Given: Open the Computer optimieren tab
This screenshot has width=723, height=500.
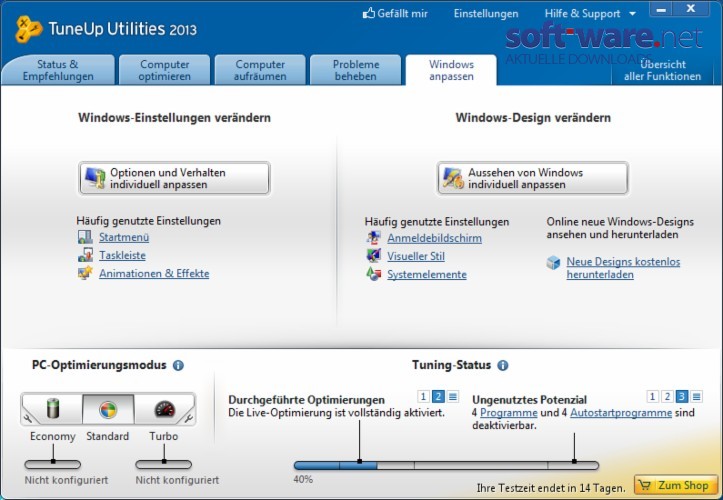Looking at the screenshot, I should click(165, 70).
